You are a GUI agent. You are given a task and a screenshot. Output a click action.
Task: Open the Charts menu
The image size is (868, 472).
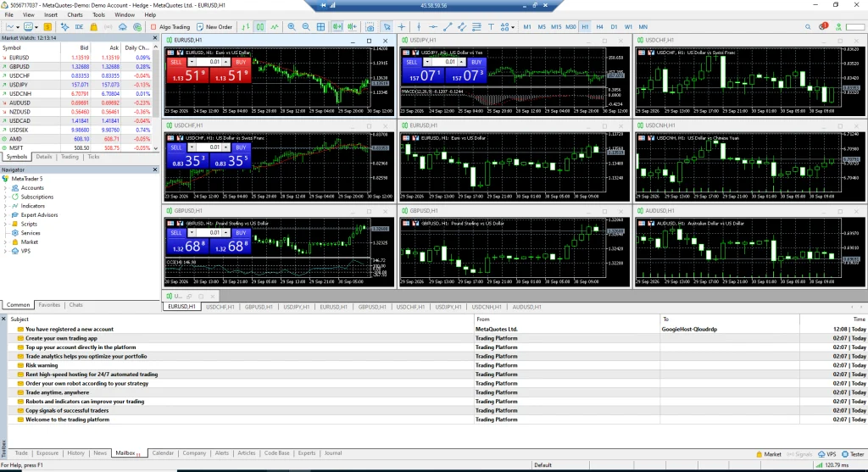(75, 15)
